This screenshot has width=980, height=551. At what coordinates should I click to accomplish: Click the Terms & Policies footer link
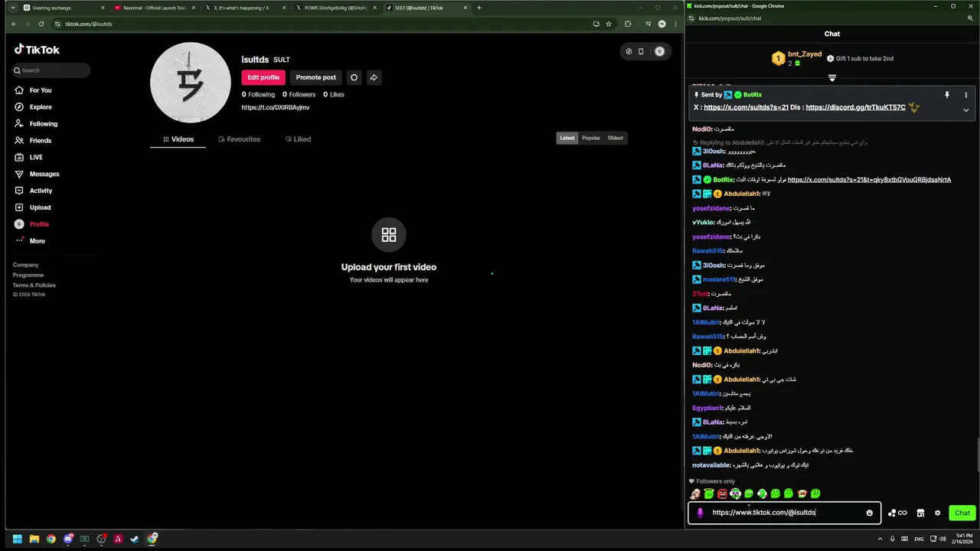click(x=34, y=285)
